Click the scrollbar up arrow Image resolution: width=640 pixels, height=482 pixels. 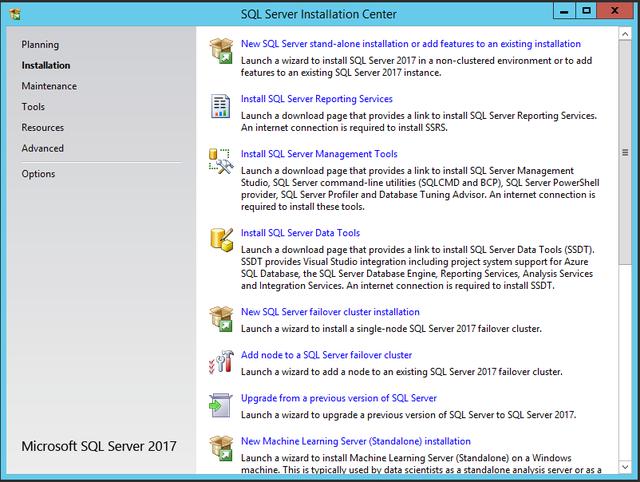pos(625,34)
